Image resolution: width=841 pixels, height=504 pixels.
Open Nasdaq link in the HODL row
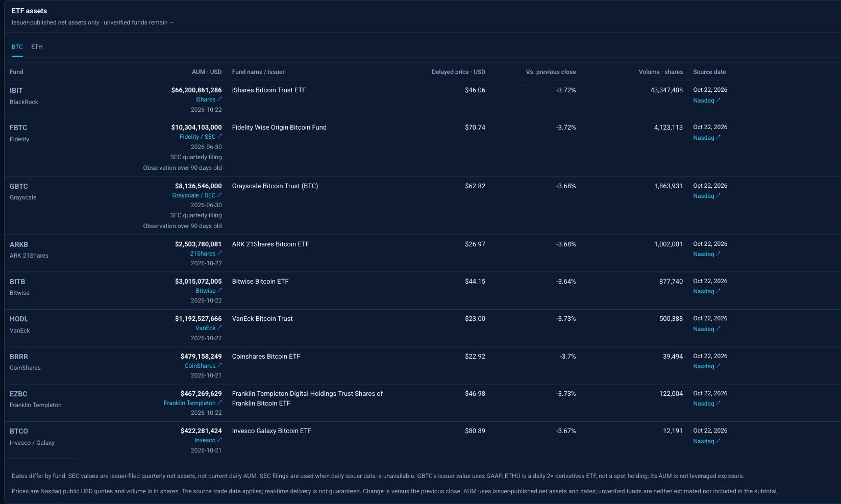[707, 329]
